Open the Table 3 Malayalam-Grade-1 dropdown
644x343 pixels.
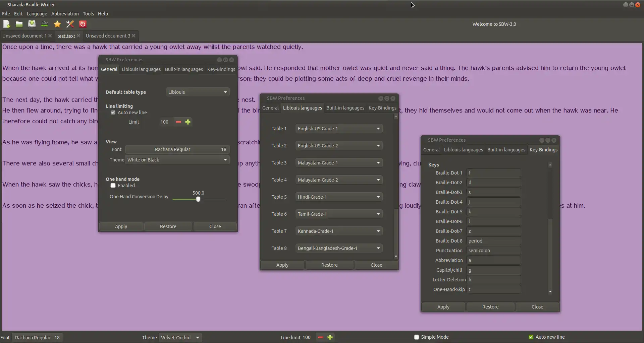coord(339,163)
